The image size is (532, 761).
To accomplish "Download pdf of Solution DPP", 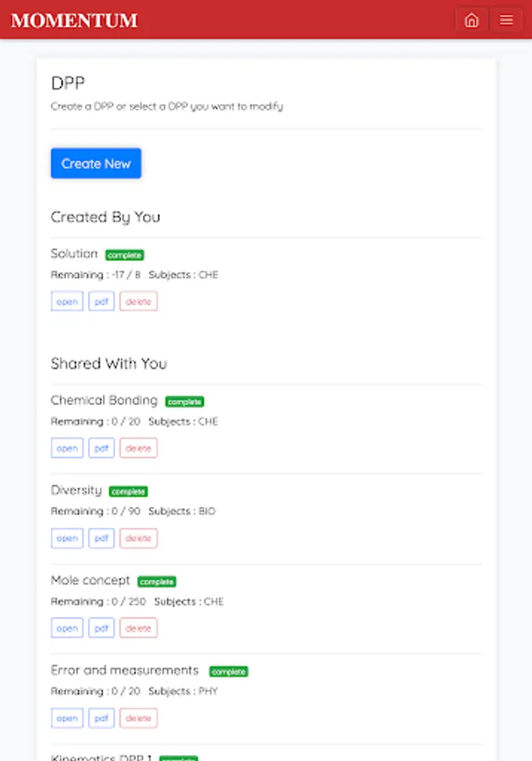I will [101, 301].
